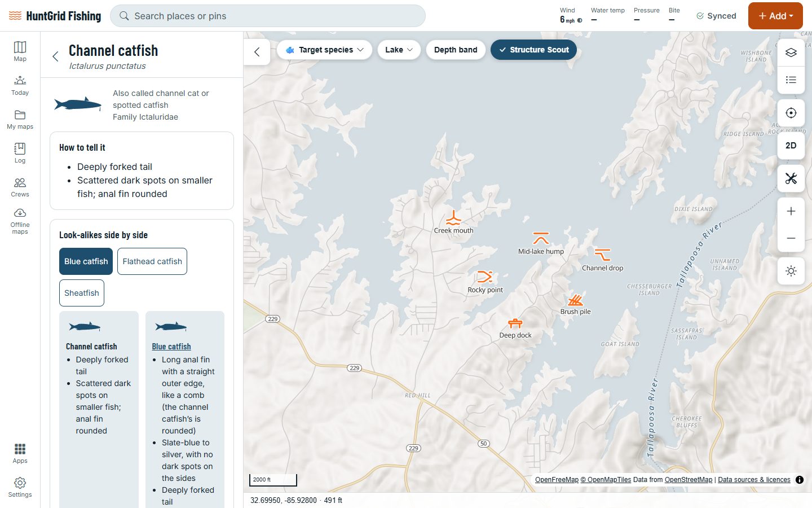Click the map attribution info icon
812x508 pixels.
(800, 480)
